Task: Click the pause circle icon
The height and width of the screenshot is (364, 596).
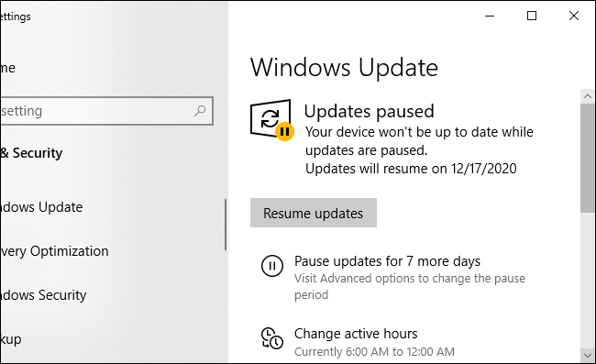Action: (272, 266)
